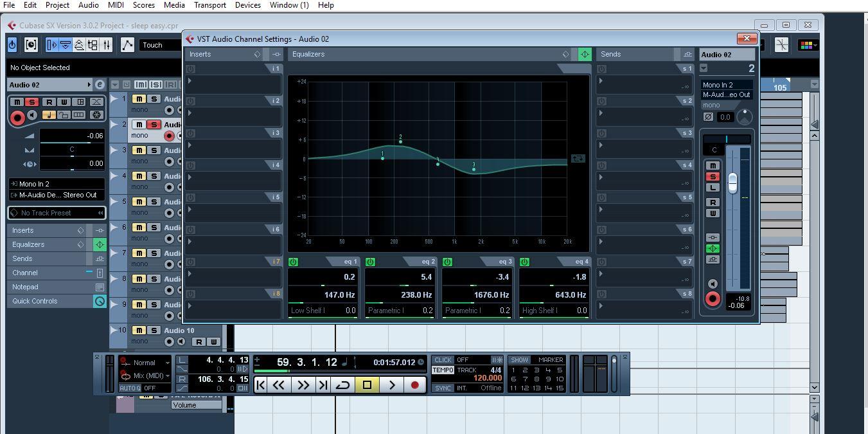Click the EQ curve point 2
Screen dimensions: 868x434
coord(400,141)
